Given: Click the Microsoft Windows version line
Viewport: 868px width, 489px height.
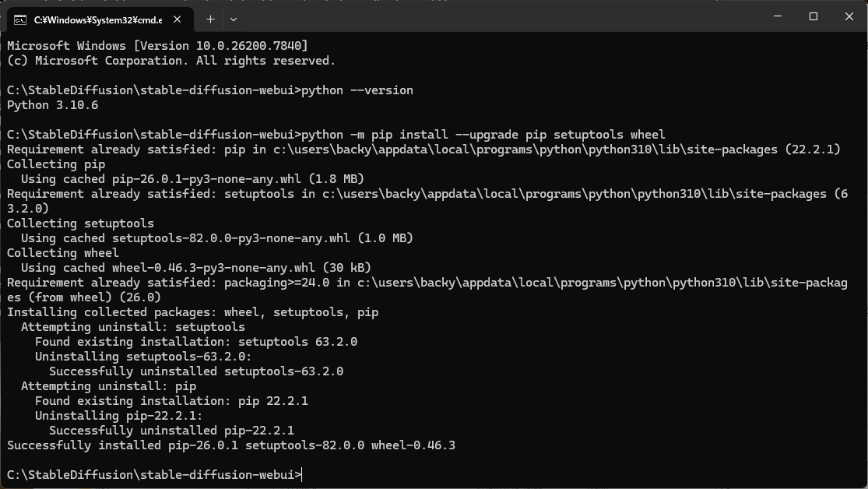Looking at the screenshot, I should point(157,46).
